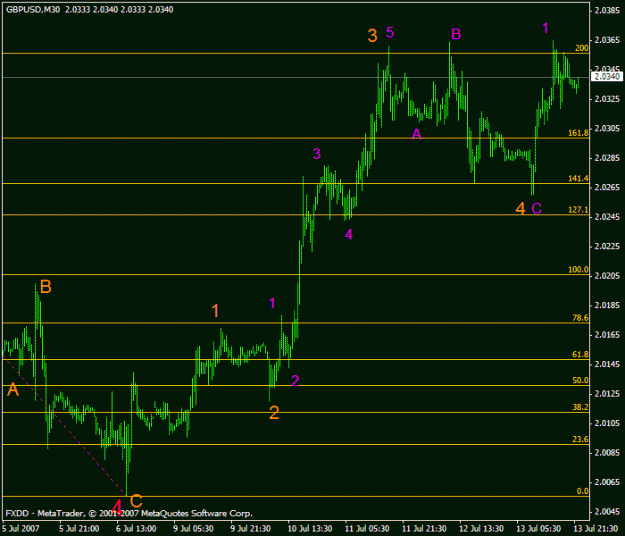This screenshot has height=536, width=625.
Task: Click the orange wave label C
Action: pos(136,501)
